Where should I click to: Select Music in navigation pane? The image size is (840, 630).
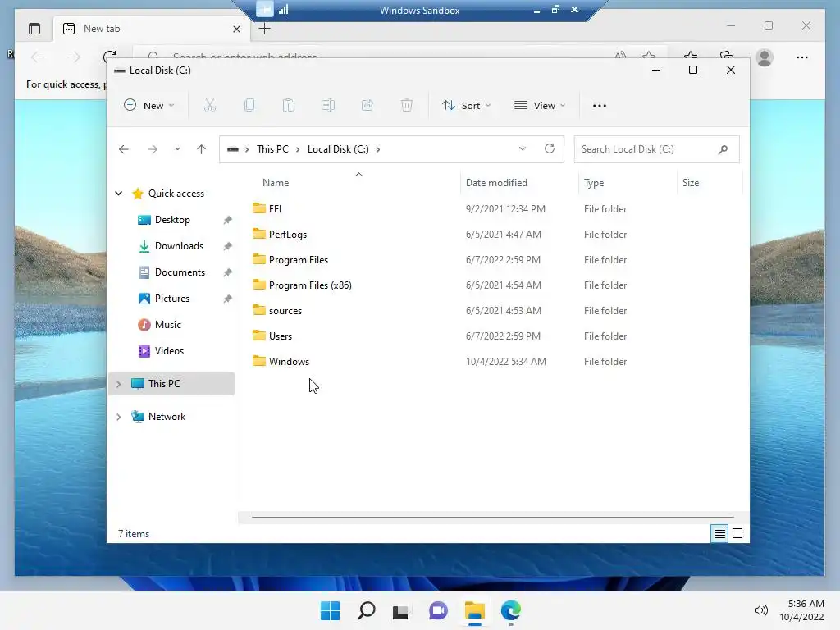click(167, 325)
